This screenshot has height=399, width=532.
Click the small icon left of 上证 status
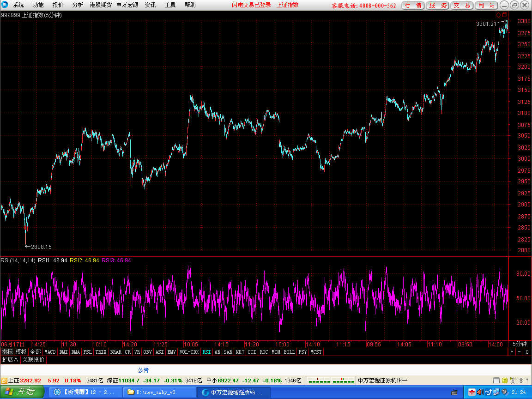(4, 381)
